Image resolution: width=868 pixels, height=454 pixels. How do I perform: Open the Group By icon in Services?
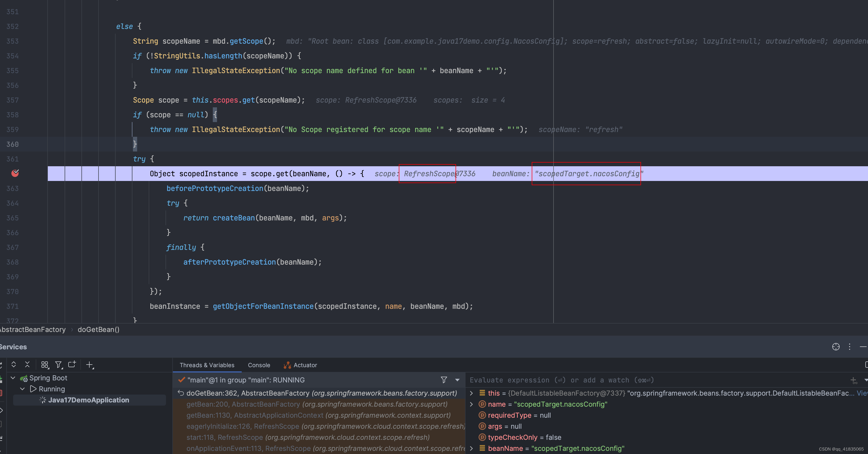44,365
